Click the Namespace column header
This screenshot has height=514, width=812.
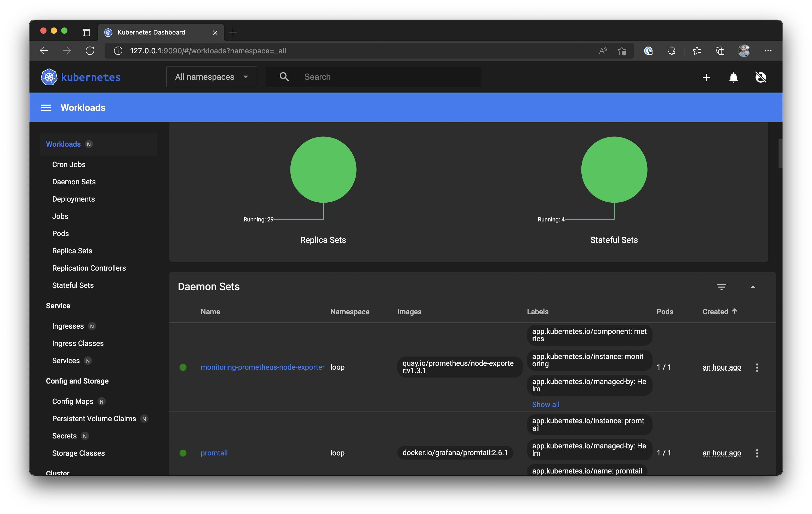pyautogui.click(x=350, y=311)
